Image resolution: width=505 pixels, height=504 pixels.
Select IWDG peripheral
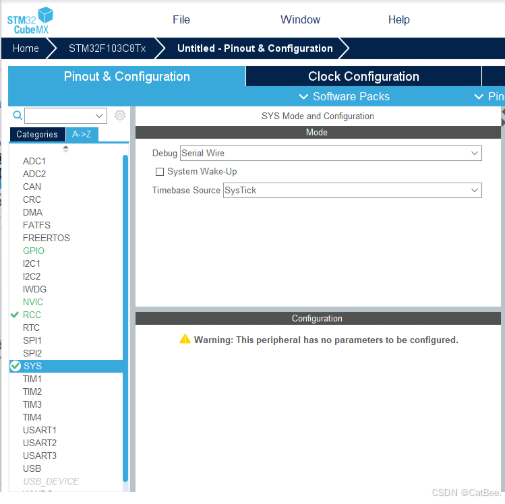35,289
